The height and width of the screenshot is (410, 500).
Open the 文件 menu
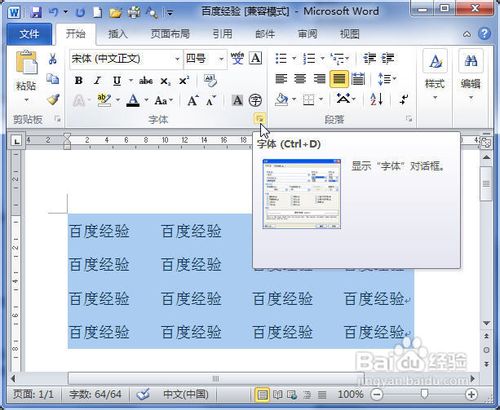click(x=29, y=34)
